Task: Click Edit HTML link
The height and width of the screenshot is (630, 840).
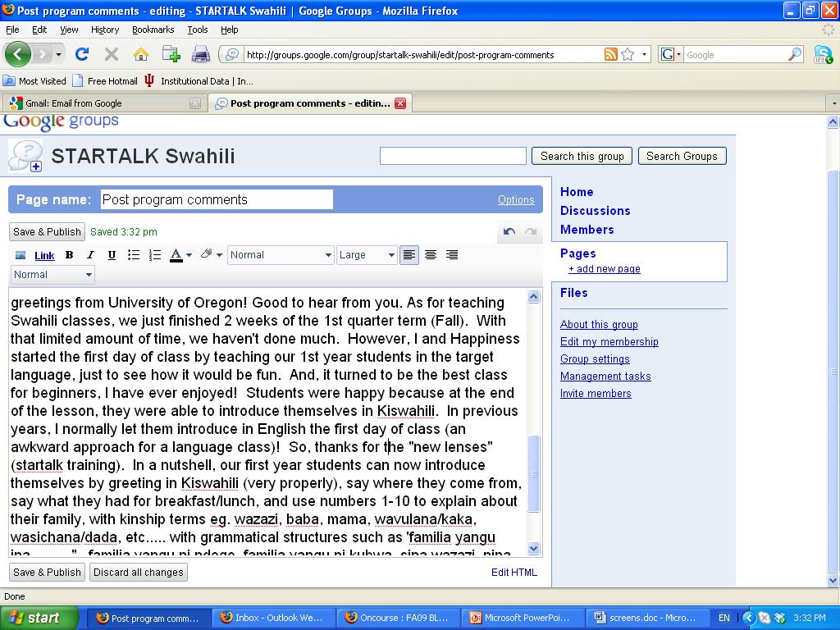Action: [x=514, y=572]
